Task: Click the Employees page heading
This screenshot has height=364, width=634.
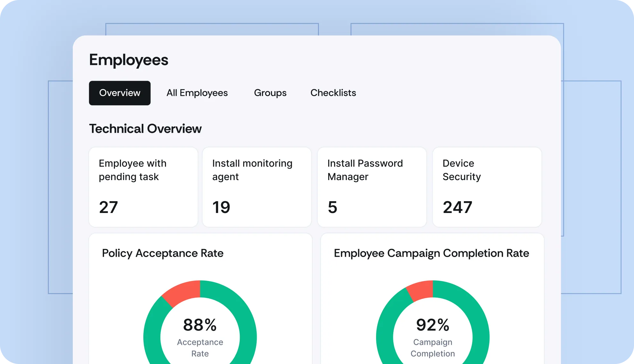Action: pos(129,60)
